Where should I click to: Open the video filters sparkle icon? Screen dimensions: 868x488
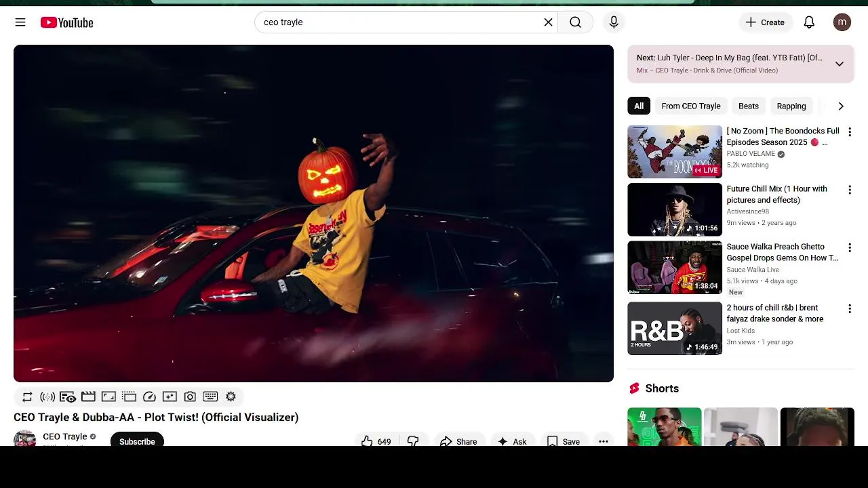tap(170, 396)
